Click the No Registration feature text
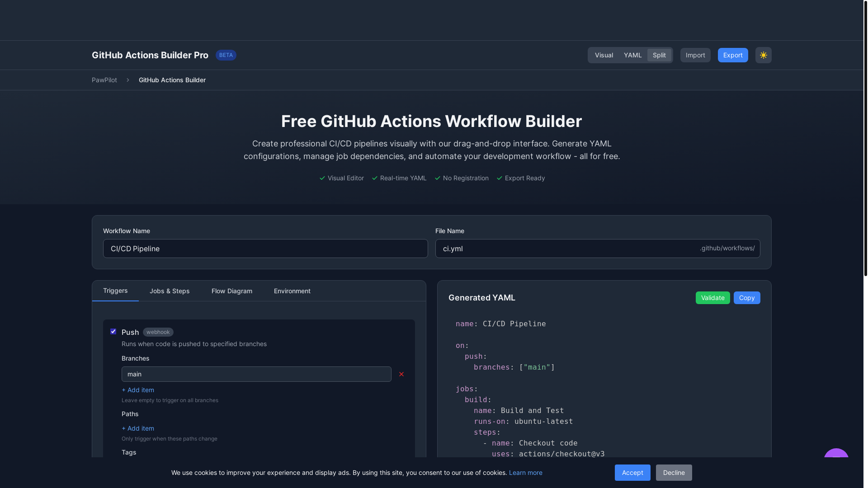The width and height of the screenshot is (868, 488). (x=466, y=178)
